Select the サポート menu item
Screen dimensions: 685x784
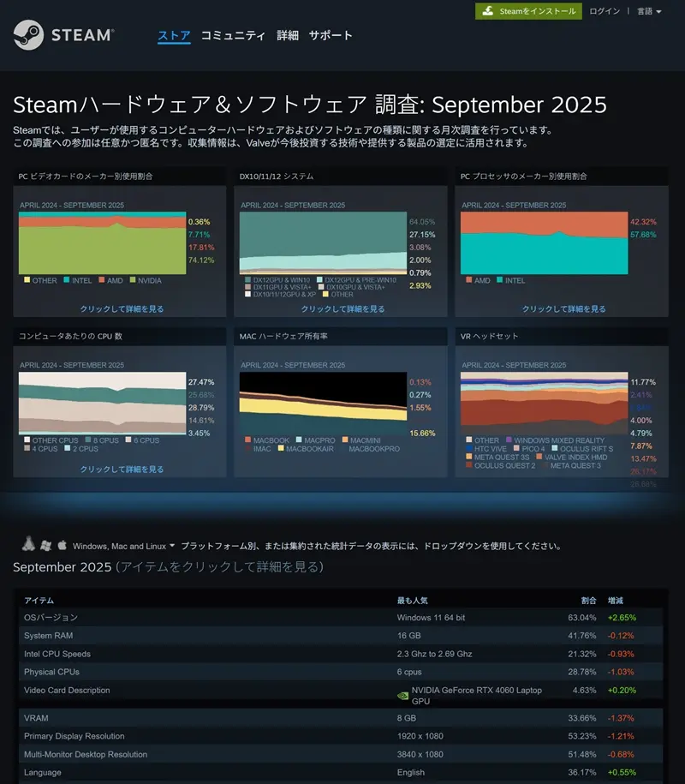click(331, 35)
